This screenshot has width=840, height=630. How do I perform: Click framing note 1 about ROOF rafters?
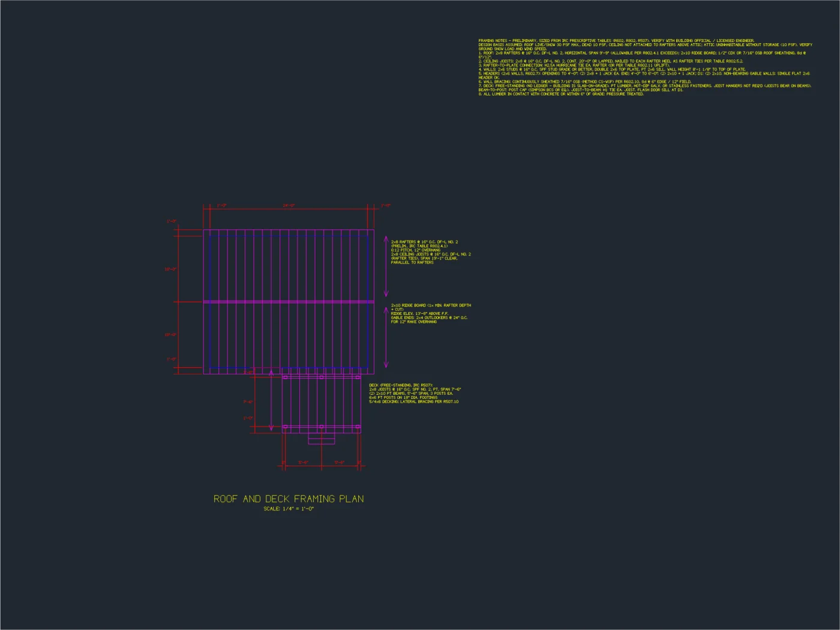[x=642, y=55]
